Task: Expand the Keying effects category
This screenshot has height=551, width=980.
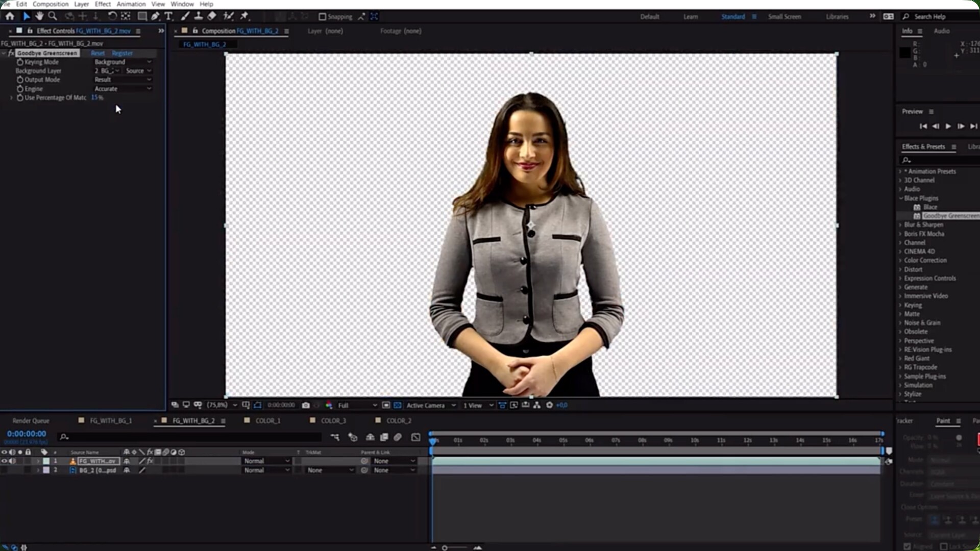Action: [x=900, y=305]
